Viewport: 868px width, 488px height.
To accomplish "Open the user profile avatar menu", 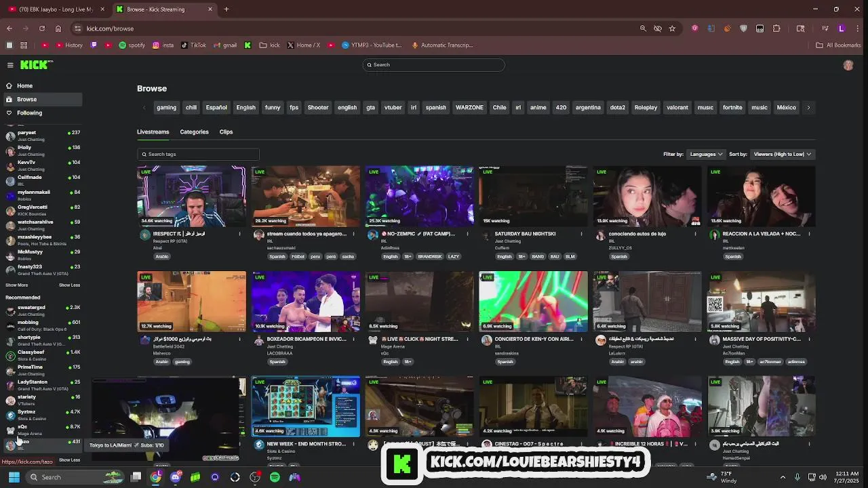I will (848, 65).
